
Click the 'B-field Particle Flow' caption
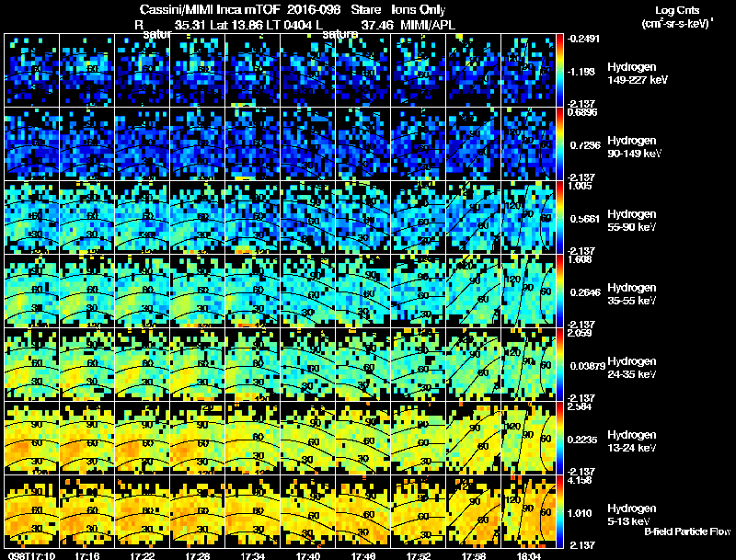[687, 531]
